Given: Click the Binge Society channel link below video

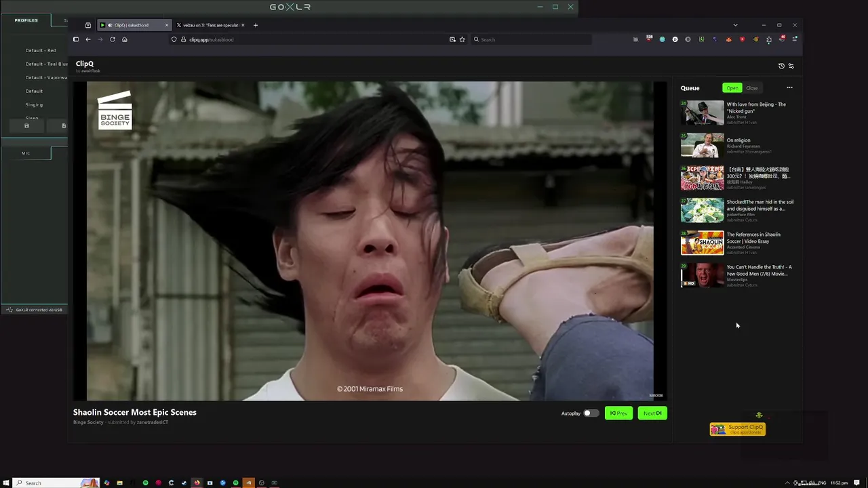Looking at the screenshot, I should click(88, 422).
